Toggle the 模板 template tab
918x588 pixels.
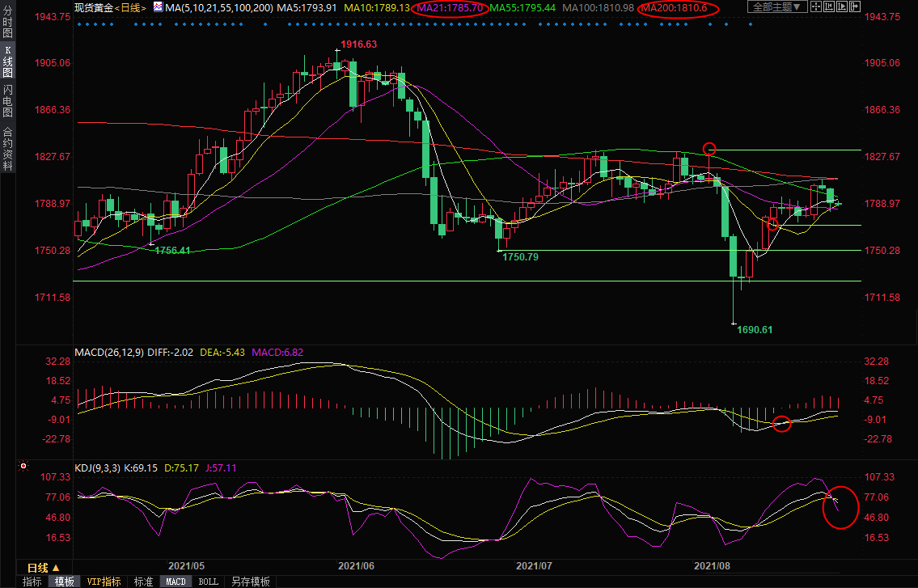pyautogui.click(x=64, y=582)
